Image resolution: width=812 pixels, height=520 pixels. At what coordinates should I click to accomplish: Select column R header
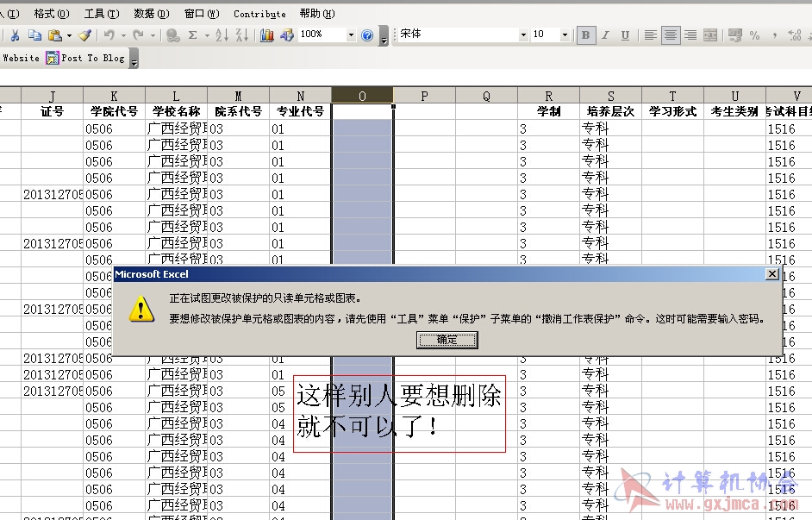tap(549, 96)
